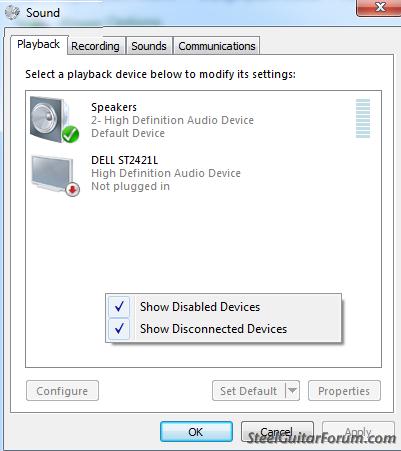Image resolution: width=401 pixels, height=451 pixels.
Task: Expand the Set Default dropdown arrow
Action: (292, 390)
